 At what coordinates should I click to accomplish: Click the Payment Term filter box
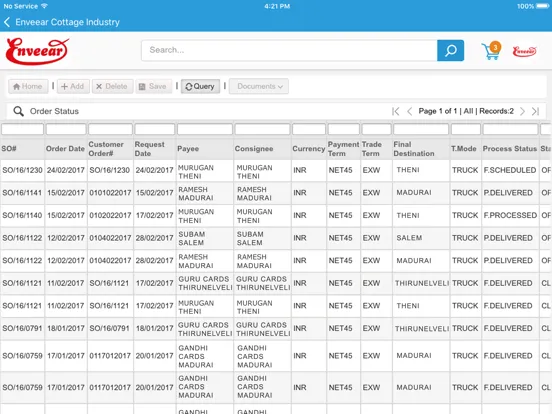click(x=344, y=129)
